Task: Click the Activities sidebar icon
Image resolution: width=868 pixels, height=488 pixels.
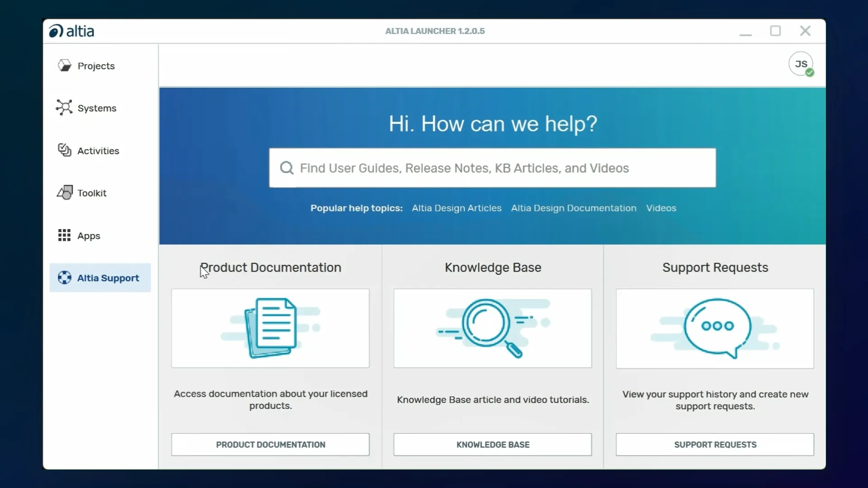Action: point(65,150)
